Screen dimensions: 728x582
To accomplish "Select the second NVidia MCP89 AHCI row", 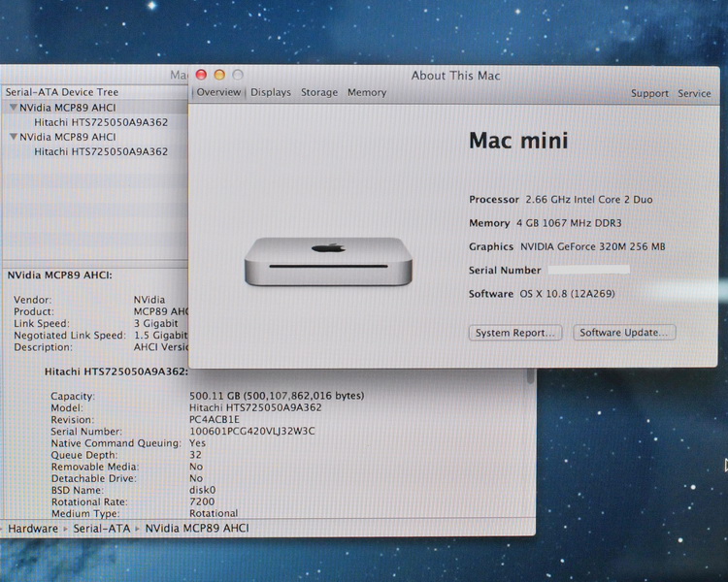I will [95, 137].
